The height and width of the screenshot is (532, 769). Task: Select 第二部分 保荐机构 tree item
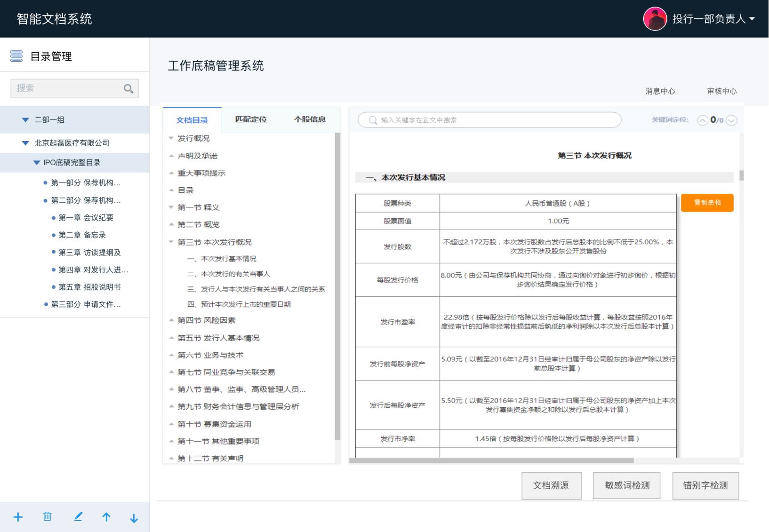[86, 200]
